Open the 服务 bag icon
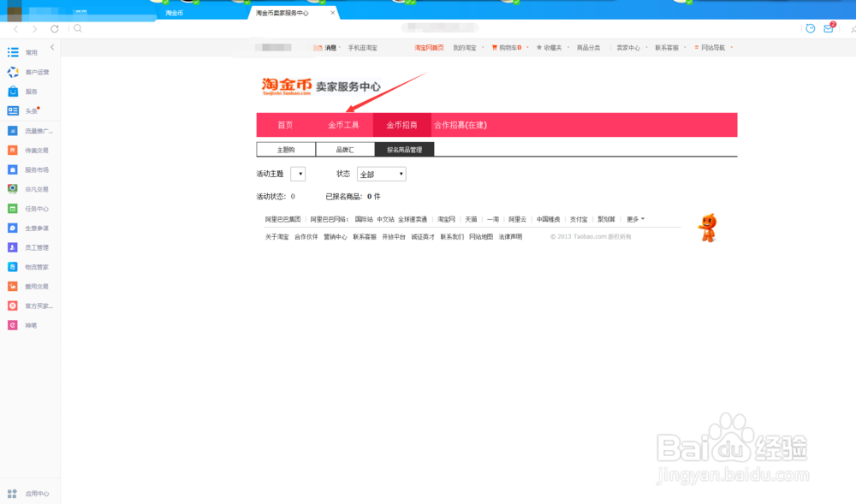 pos(13,92)
